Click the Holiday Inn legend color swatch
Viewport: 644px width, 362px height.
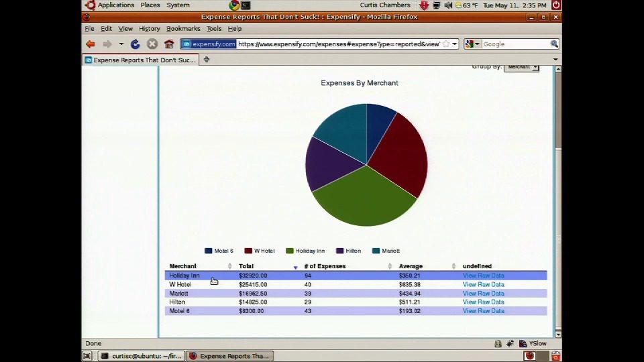[x=290, y=251]
